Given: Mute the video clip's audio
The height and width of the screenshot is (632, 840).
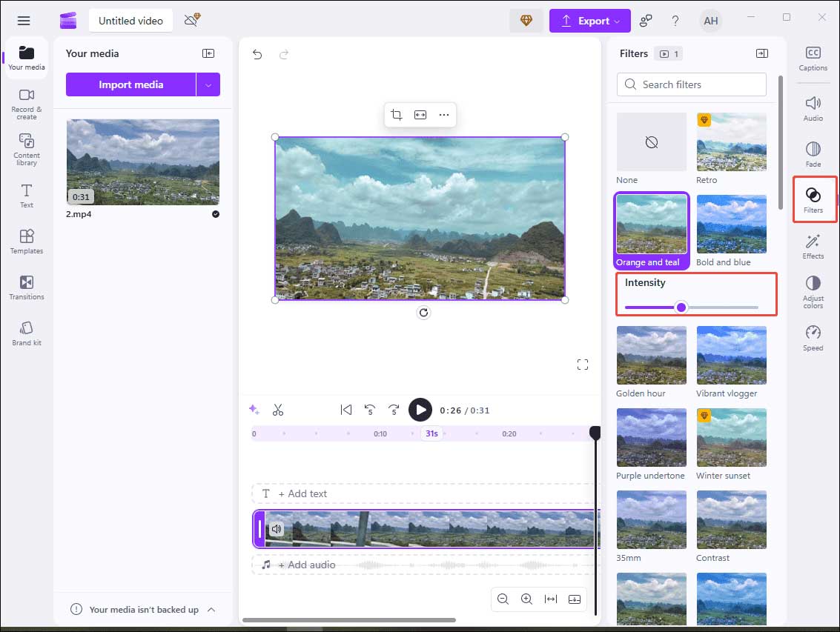Looking at the screenshot, I should tap(276, 528).
